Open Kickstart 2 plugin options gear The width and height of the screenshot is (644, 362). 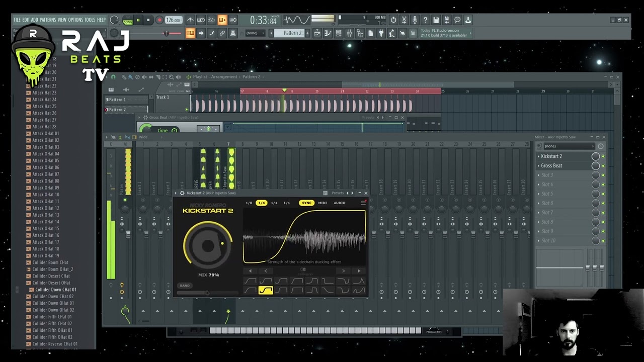[182, 193]
